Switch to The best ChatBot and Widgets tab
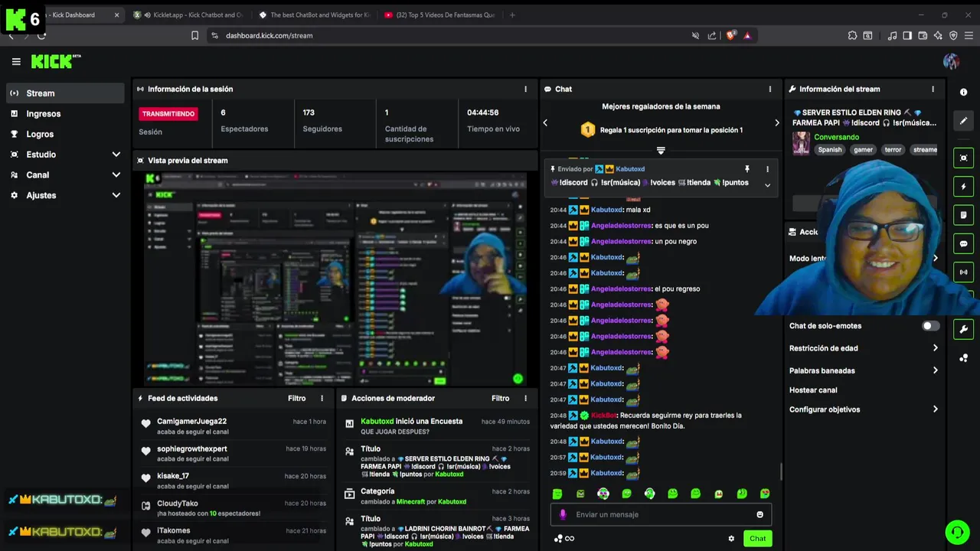The image size is (980, 551). coord(314,15)
